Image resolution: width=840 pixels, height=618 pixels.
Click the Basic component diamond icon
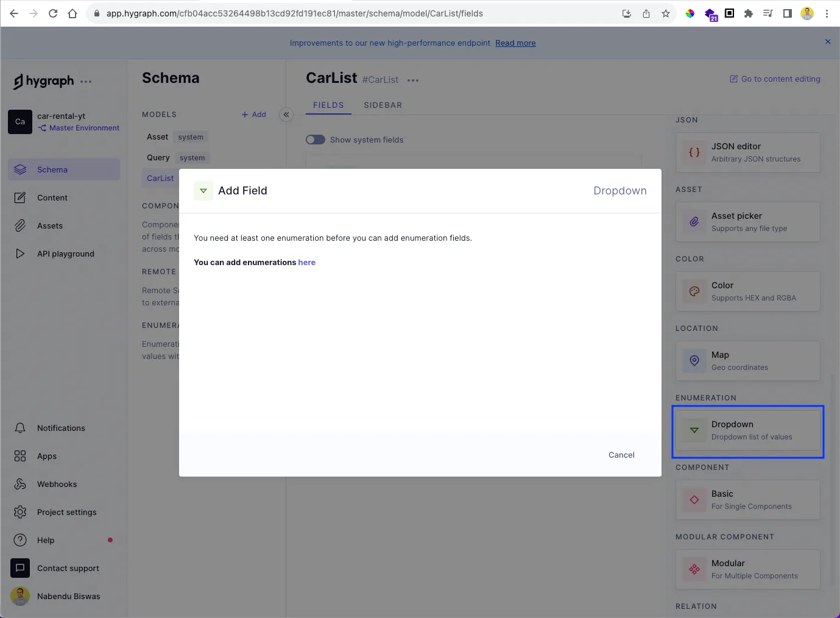pos(694,500)
